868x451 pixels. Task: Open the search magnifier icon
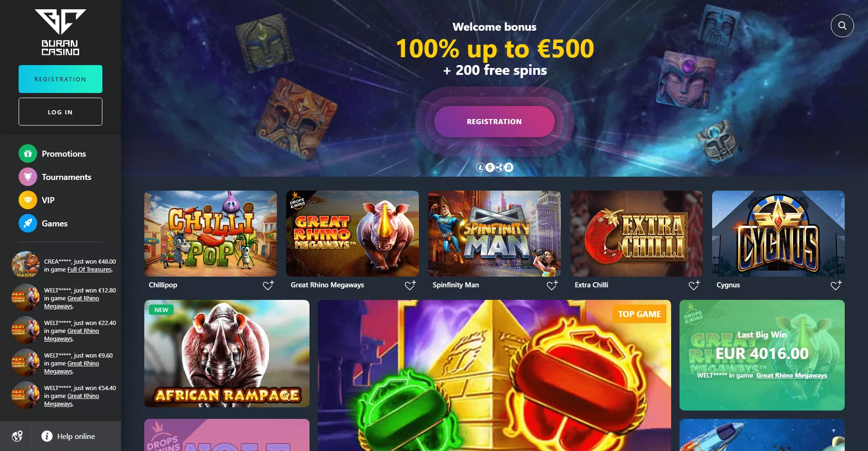[x=842, y=26]
